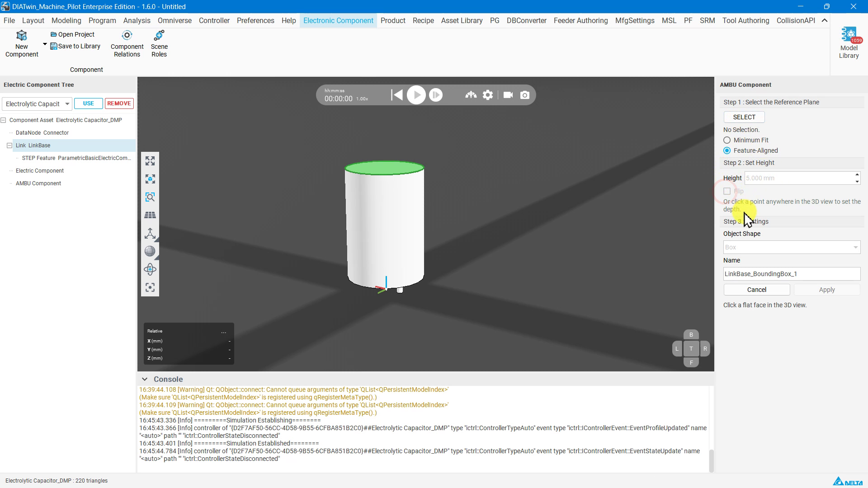The image size is (868, 488).
Task: Play the simulation
Action: 416,95
